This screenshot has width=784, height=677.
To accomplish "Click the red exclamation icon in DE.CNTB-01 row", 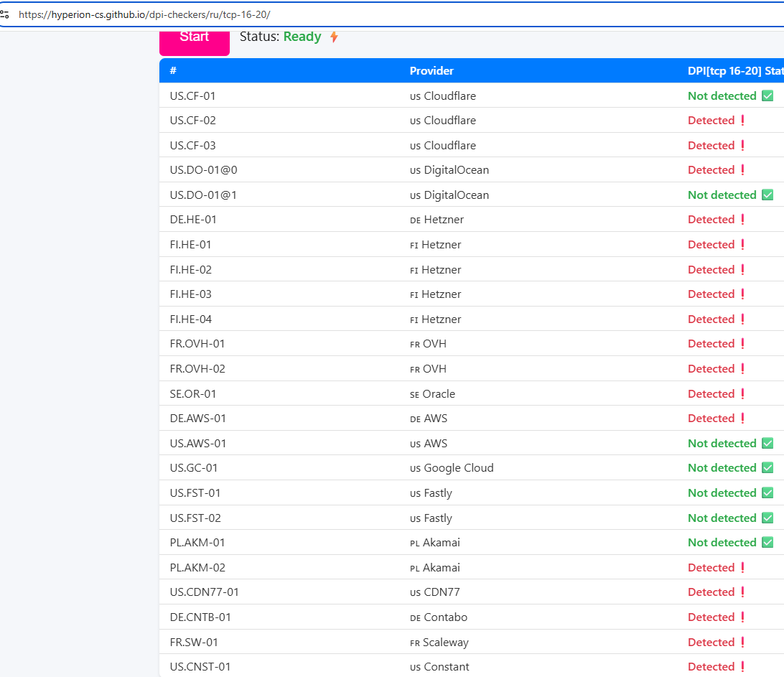I will coord(742,617).
